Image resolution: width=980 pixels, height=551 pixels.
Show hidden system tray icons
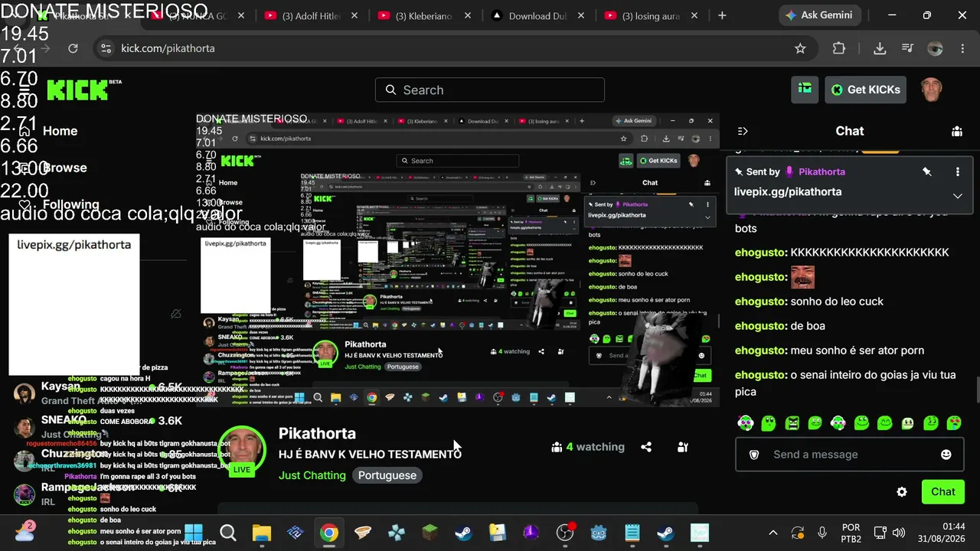(x=773, y=533)
